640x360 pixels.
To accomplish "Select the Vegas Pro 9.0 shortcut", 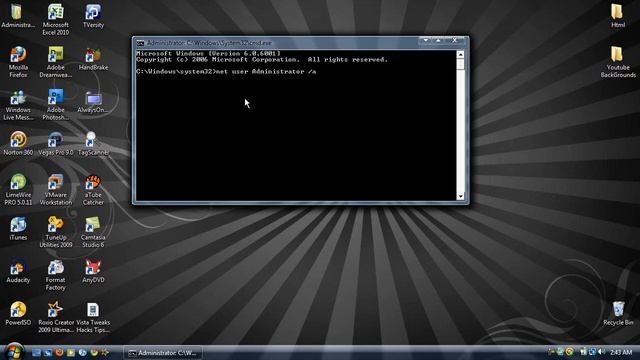I will [x=56, y=144].
